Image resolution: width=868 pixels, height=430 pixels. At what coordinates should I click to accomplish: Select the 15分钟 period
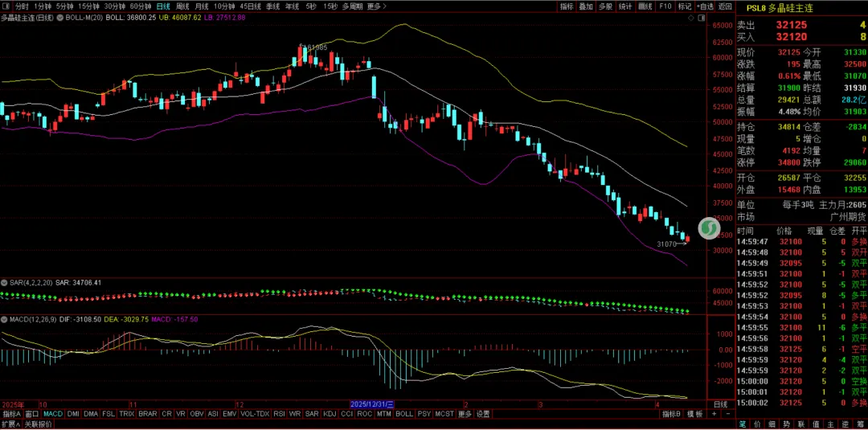coord(88,6)
